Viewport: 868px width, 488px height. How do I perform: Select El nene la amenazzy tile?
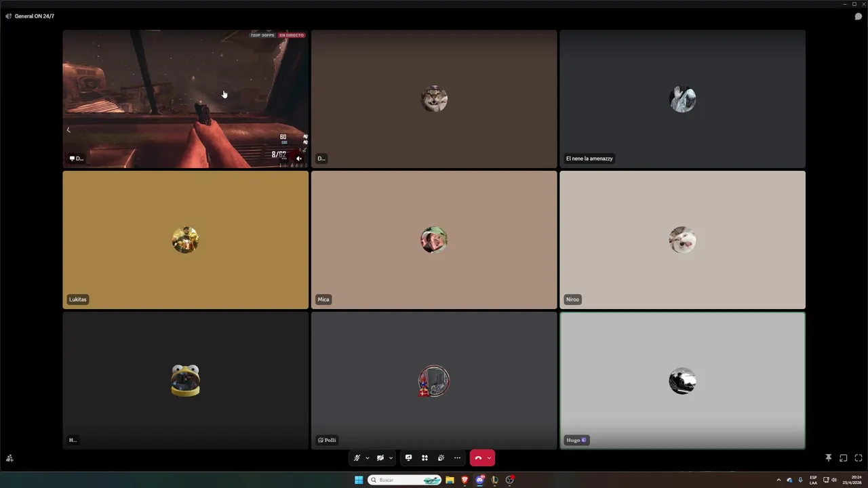click(x=682, y=99)
